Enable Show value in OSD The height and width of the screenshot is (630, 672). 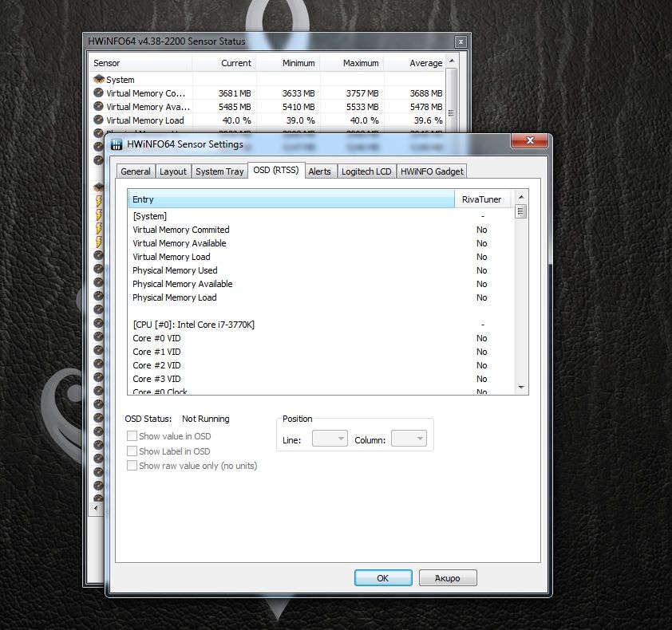tap(132, 436)
